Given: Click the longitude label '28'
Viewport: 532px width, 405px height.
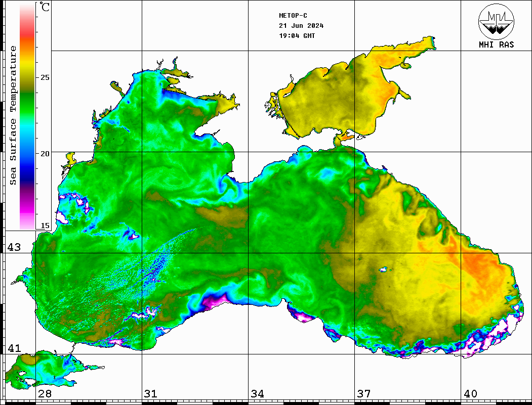Looking at the screenshot, I should pyautogui.click(x=45, y=394).
